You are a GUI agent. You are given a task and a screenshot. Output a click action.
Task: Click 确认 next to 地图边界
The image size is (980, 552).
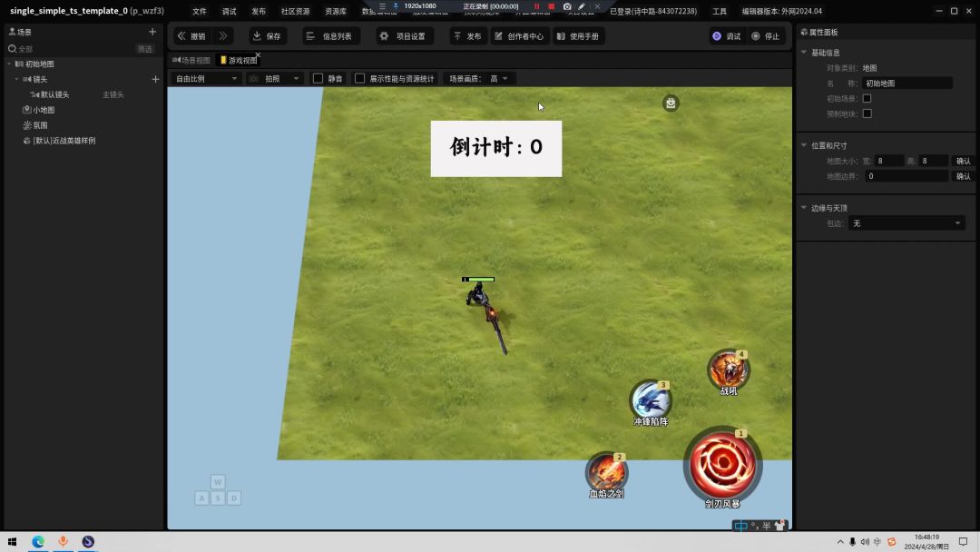point(963,176)
